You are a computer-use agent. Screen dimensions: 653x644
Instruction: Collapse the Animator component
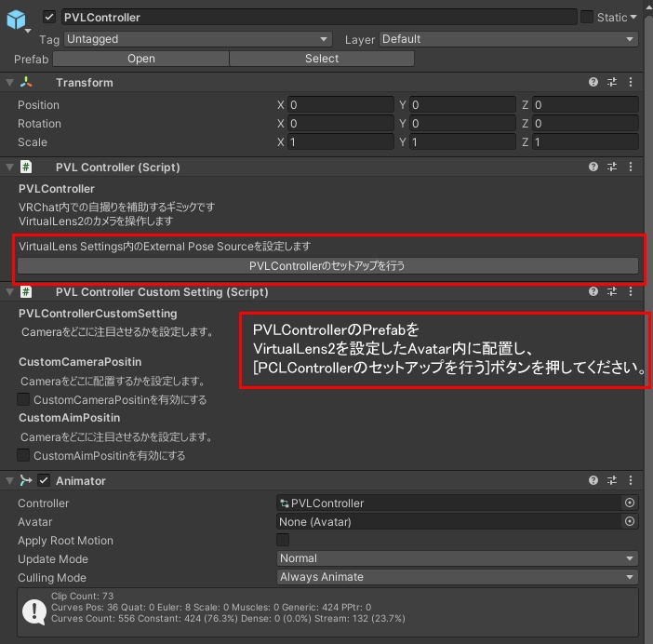[9, 481]
